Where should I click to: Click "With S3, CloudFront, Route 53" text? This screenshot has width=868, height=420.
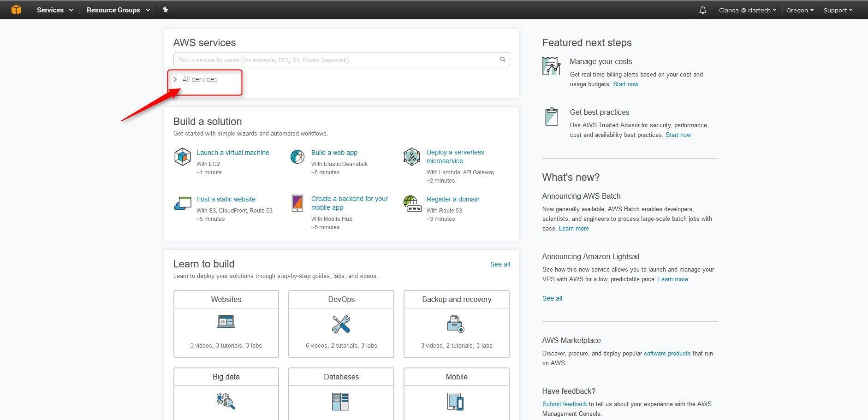pos(234,211)
